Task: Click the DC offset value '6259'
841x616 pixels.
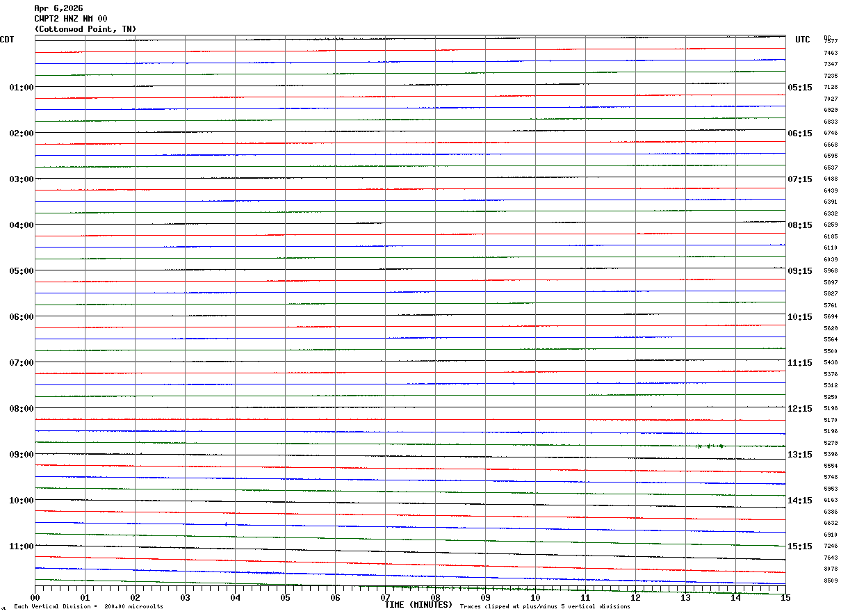Action: pos(831,225)
